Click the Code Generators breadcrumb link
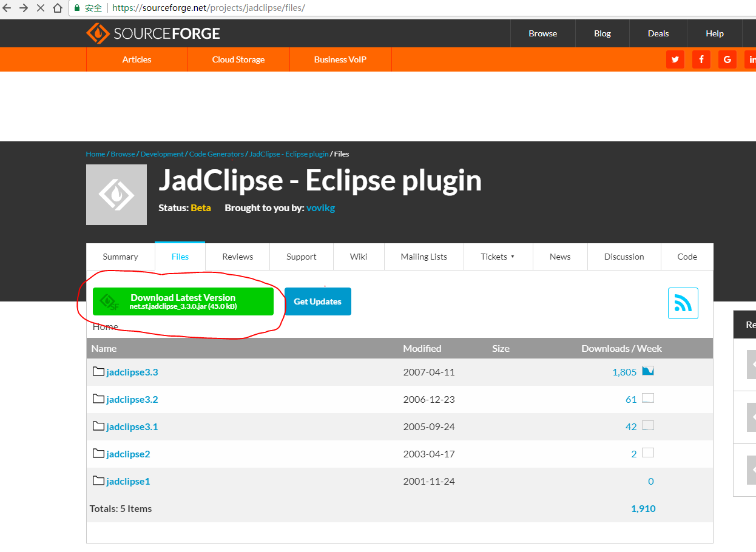This screenshot has height=552, width=756. [217, 154]
